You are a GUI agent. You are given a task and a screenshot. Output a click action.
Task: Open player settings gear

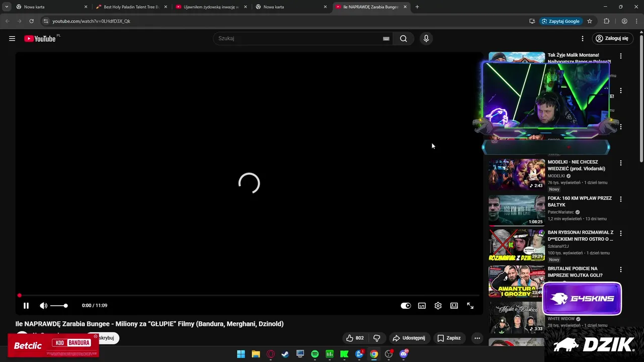438,306
